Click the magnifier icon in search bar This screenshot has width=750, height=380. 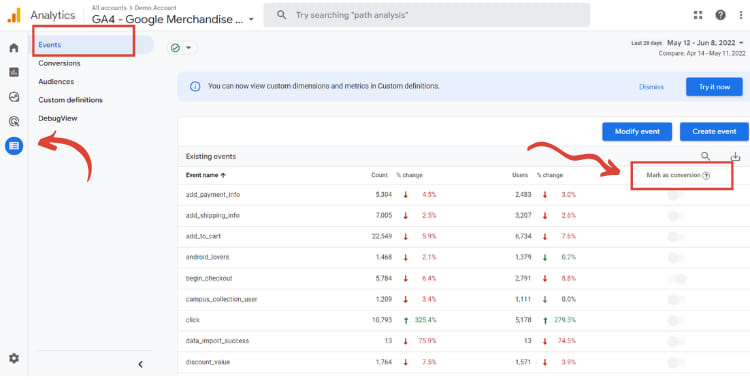(282, 15)
